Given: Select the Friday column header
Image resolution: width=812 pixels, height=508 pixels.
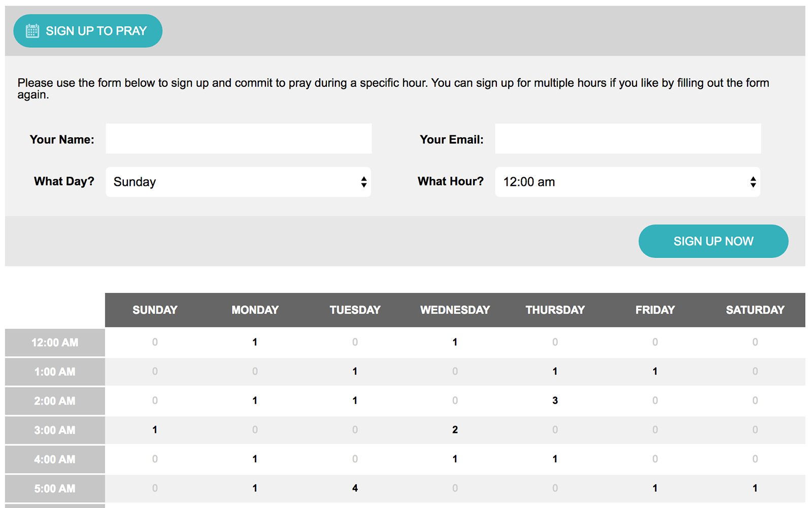Looking at the screenshot, I should pyautogui.click(x=655, y=310).
